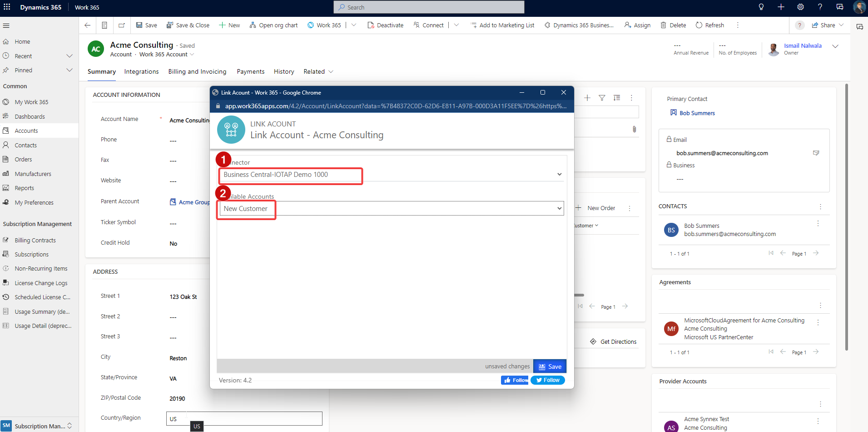868x432 pixels.
Task: Switch to the Payments tab
Action: [251, 72]
